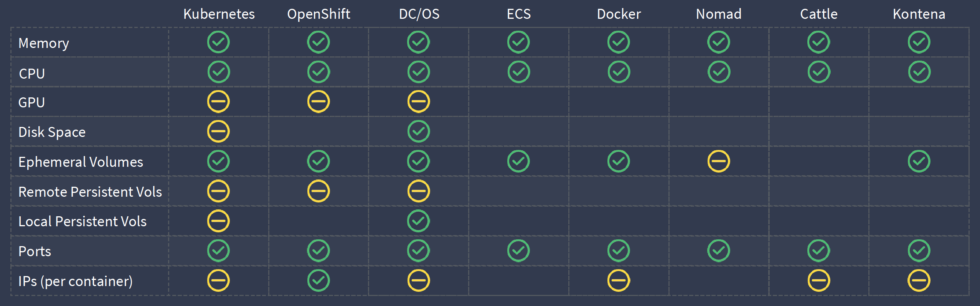Click the Kontena Ephemeral Volumes checkmark
The height and width of the screenshot is (306, 980).
click(919, 161)
